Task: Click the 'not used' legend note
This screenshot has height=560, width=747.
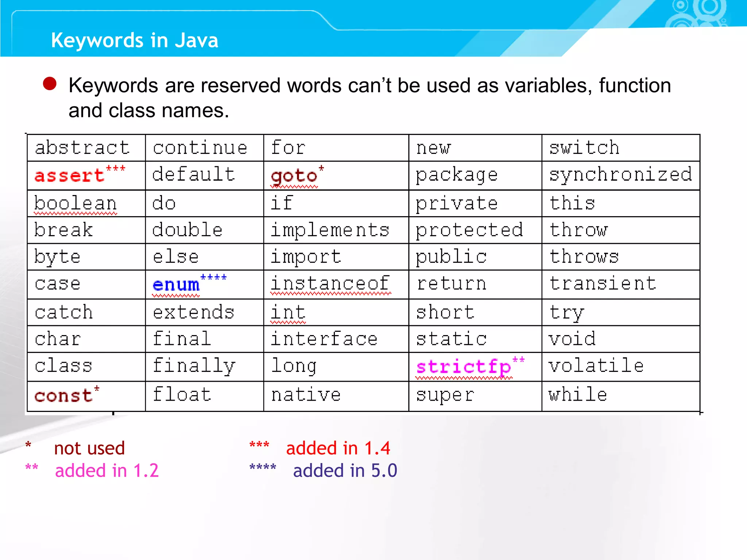Action: [89, 448]
